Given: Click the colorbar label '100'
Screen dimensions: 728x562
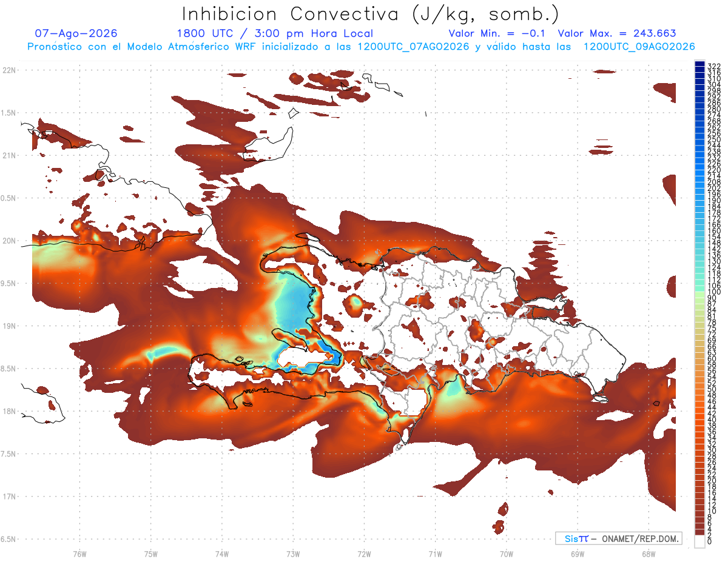Looking at the screenshot, I should pyautogui.click(x=714, y=292).
